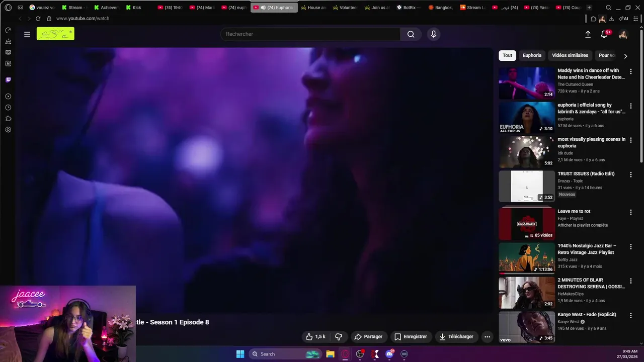Open options for 2 Minutes of Blair video

[630, 281]
